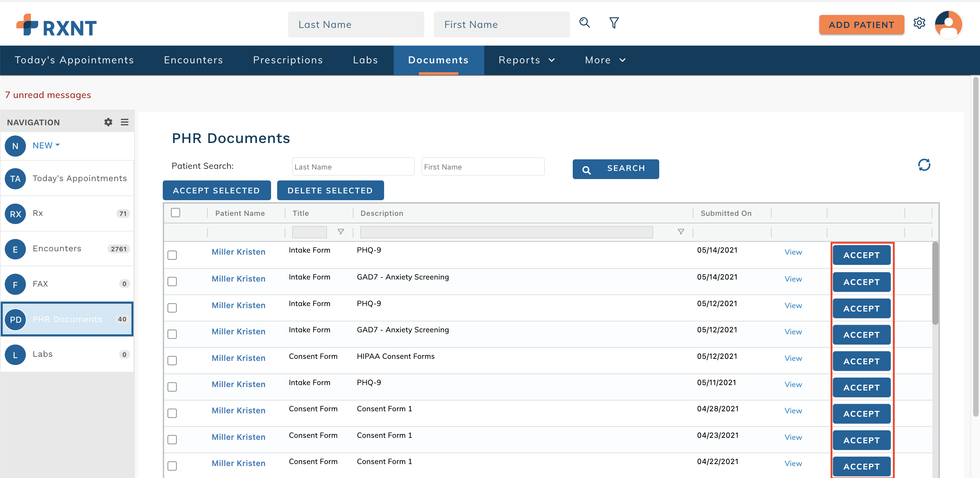The height and width of the screenshot is (478, 980).
Task: Select the Documents tab
Action: tap(438, 60)
